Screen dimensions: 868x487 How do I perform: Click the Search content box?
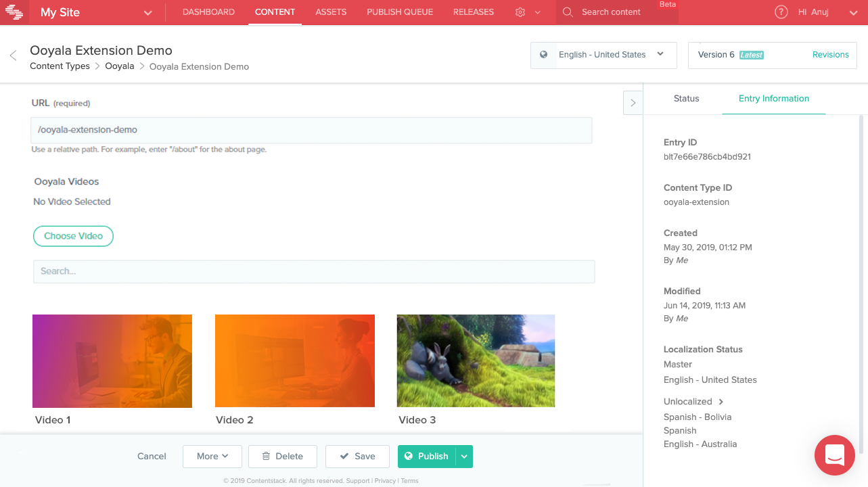(617, 12)
